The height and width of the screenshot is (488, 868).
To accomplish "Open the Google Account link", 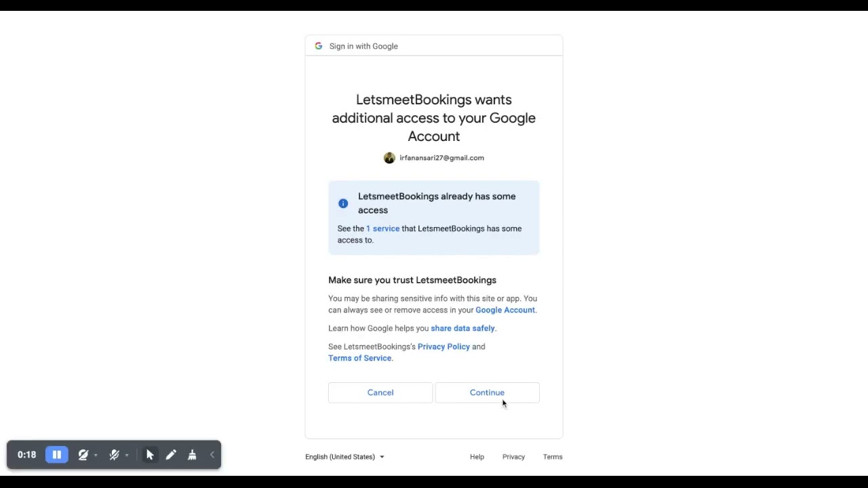I will click(505, 310).
